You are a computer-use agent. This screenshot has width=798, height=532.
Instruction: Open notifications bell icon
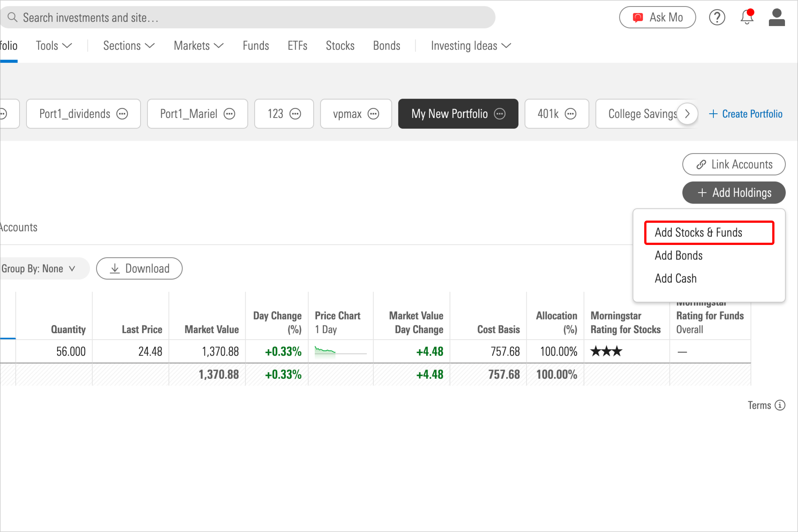tap(747, 17)
